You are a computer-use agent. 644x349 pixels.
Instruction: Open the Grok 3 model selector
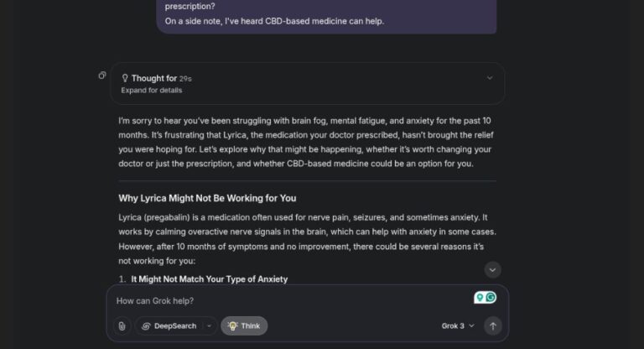pyautogui.click(x=458, y=326)
